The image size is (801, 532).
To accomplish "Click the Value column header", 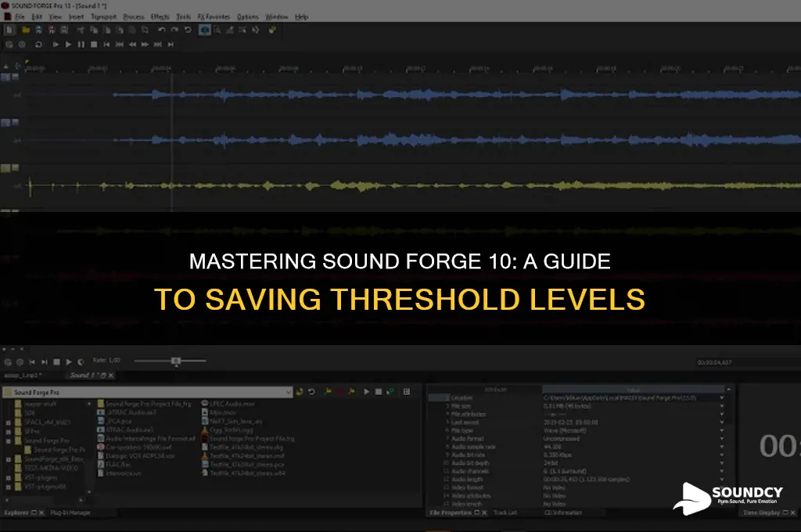I will click(634, 390).
